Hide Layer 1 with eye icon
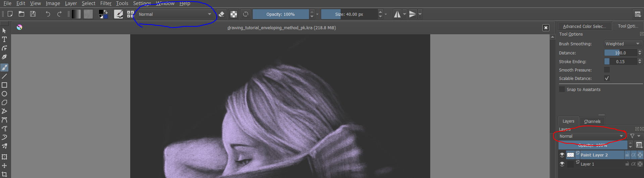This screenshot has height=178, width=644. (x=562, y=164)
